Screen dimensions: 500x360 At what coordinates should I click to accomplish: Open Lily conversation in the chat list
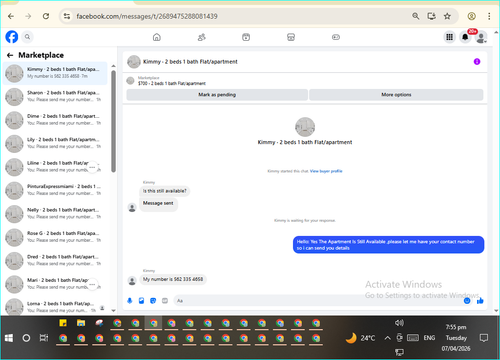click(x=55, y=143)
